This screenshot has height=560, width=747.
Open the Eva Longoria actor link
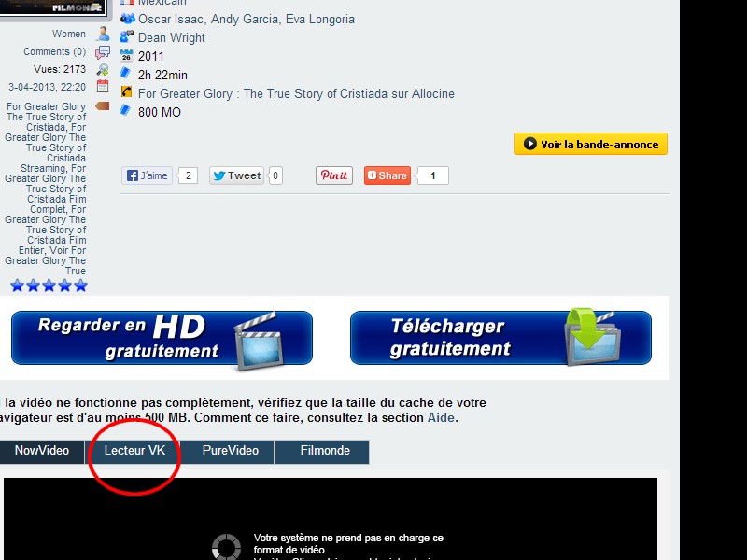point(319,20)
